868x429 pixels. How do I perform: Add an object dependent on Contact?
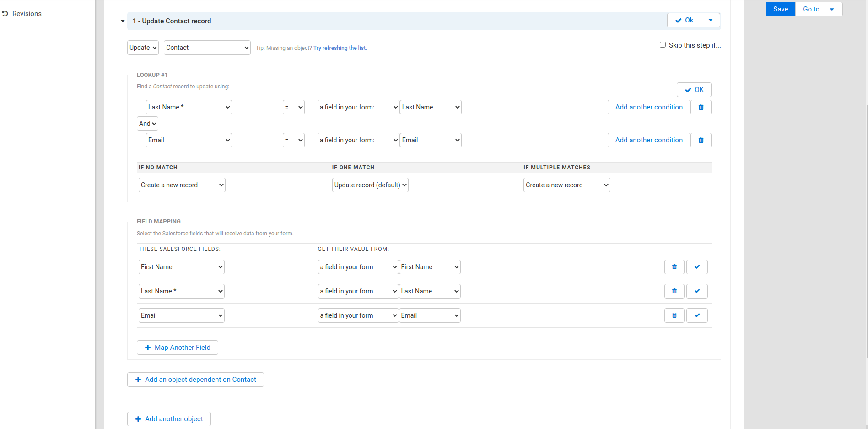[x=195, y=380]
